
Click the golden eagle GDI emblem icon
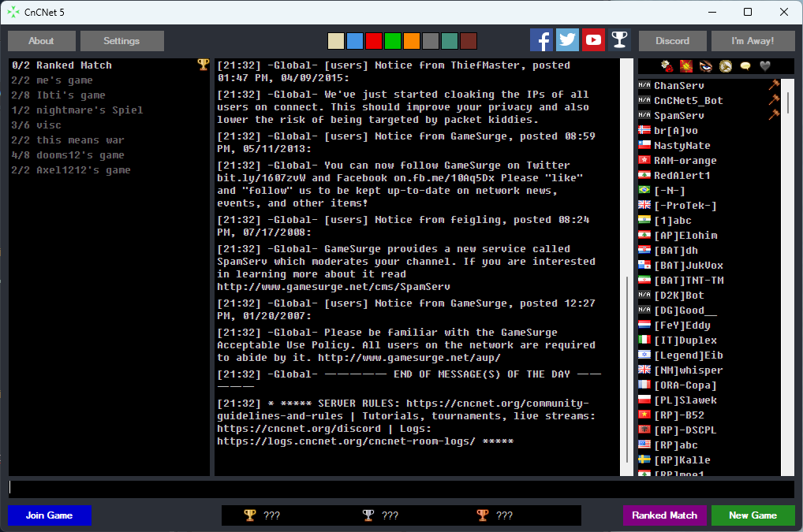pos(726,65)
